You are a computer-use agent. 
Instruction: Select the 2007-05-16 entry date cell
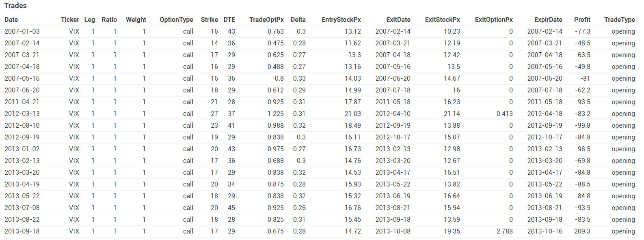22,78
